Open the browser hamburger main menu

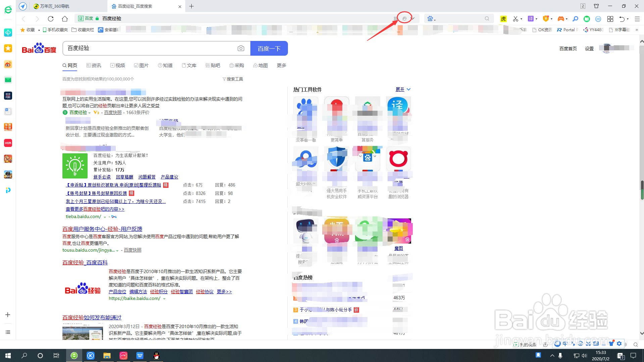click(x=637, y=19)
